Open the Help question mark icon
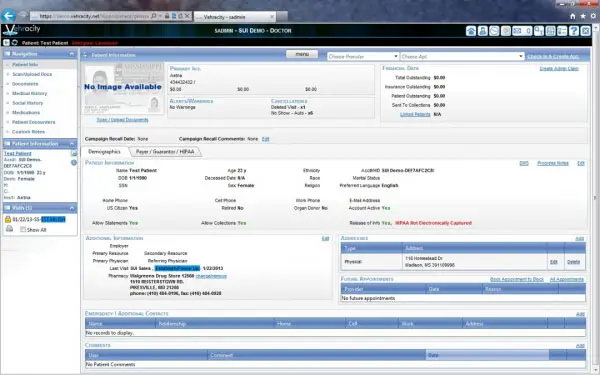The width and height of the screenshot is (600, 375). click(x=574, y=31)
